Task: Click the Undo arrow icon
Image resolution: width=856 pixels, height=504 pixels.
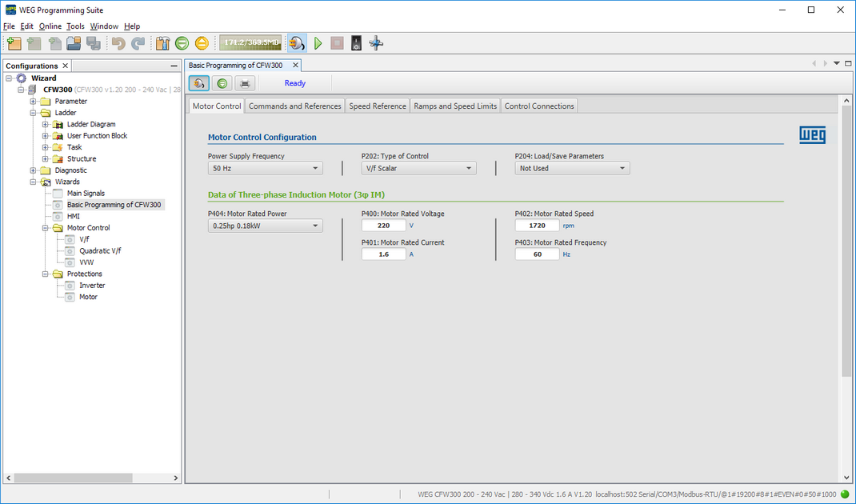Action: 116,43
